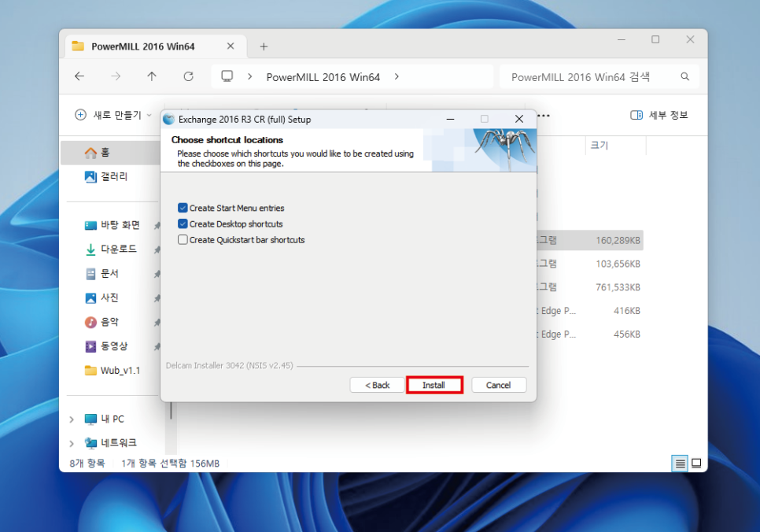Refresh the File Explorer folder view
760x532 pixels.
tap(188, 76)
